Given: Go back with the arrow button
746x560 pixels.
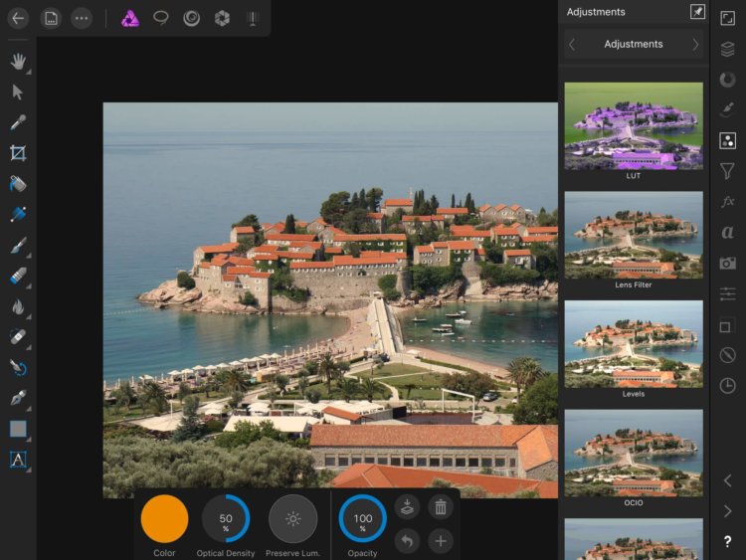Looking at the screenshot, I should (x=18, y=19).
